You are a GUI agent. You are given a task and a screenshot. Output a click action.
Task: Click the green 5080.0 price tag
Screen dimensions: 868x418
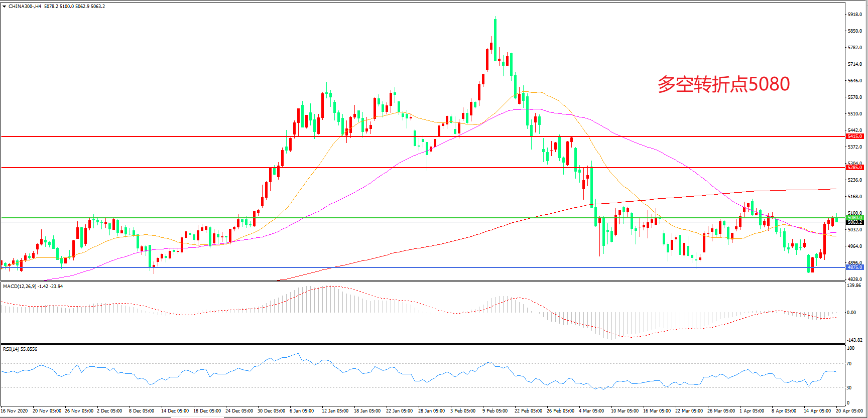coord(854,218)
